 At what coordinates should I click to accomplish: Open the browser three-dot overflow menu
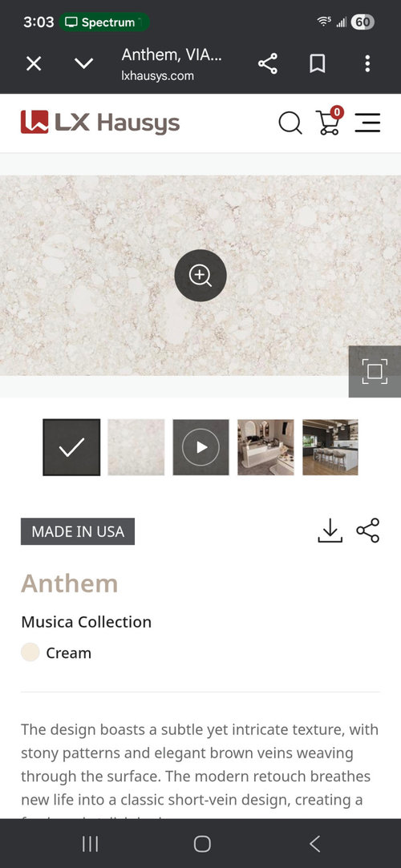(x=367, y=64)
